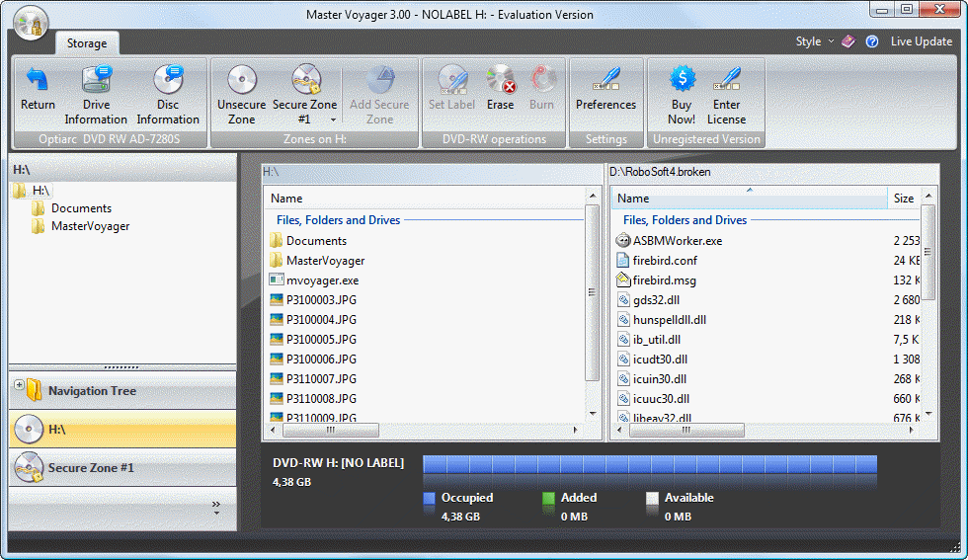This screenshot has width=968, height=560.
Task: Expand the Secure Zone #1 dropdown arrow
Action: tap(334, 120)
